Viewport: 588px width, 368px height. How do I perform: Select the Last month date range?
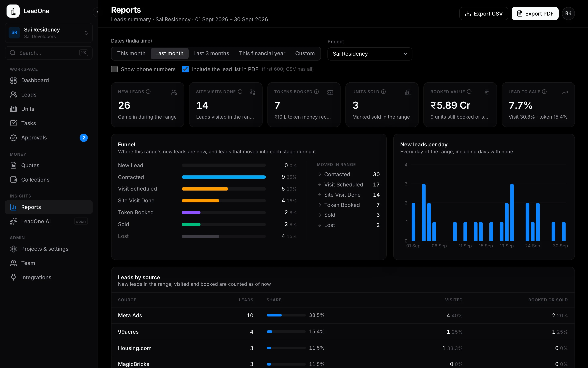pyautogui.click(x=169, y=53)
